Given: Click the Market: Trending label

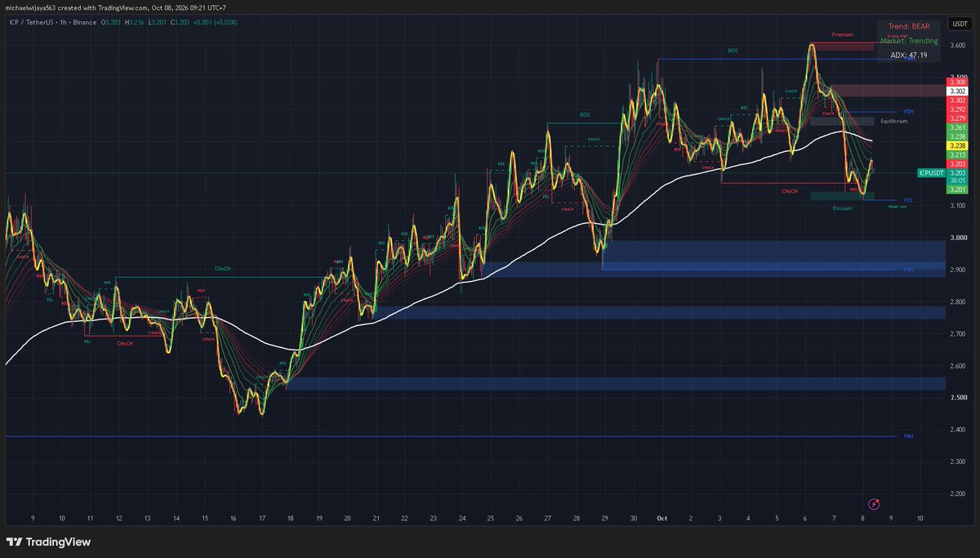Looking at the screenshot, I should 909,41.
